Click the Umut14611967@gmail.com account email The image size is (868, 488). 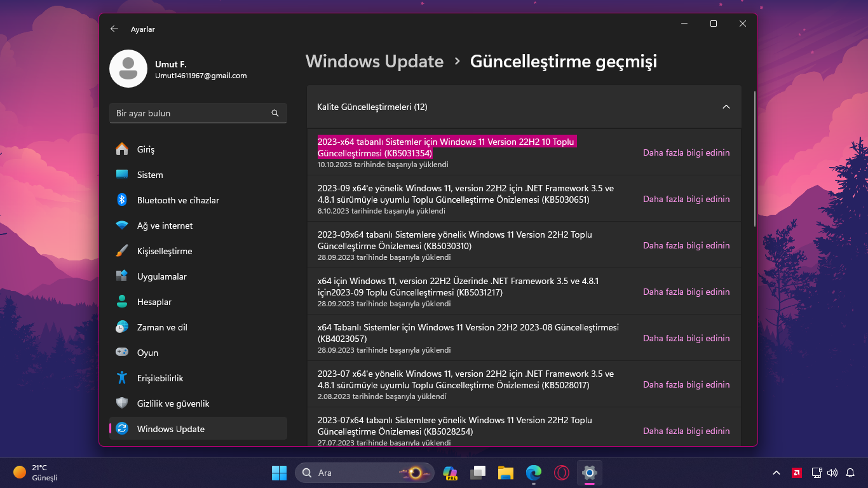[x=201, y=76]
